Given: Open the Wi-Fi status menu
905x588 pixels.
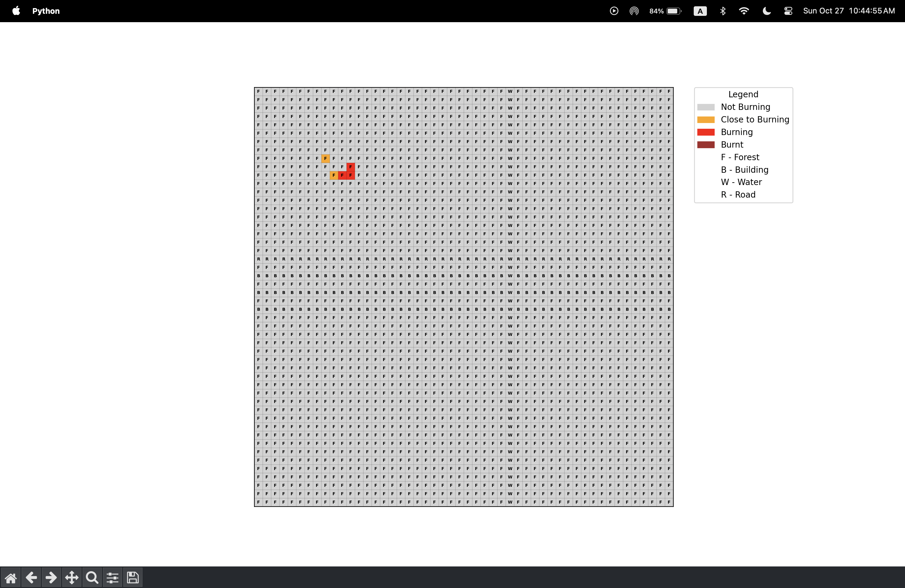Looking at the screenshot, I should pyautogui.click(x=744, y=11).
